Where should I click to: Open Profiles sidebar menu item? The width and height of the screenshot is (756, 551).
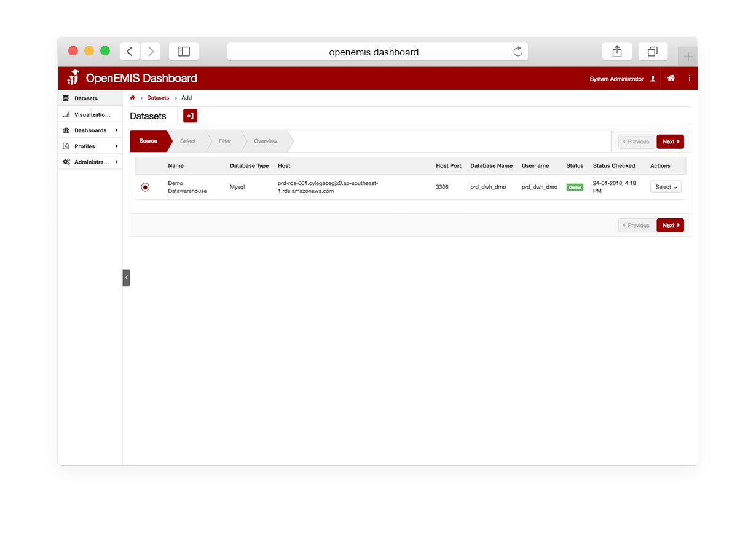[90, 146]
